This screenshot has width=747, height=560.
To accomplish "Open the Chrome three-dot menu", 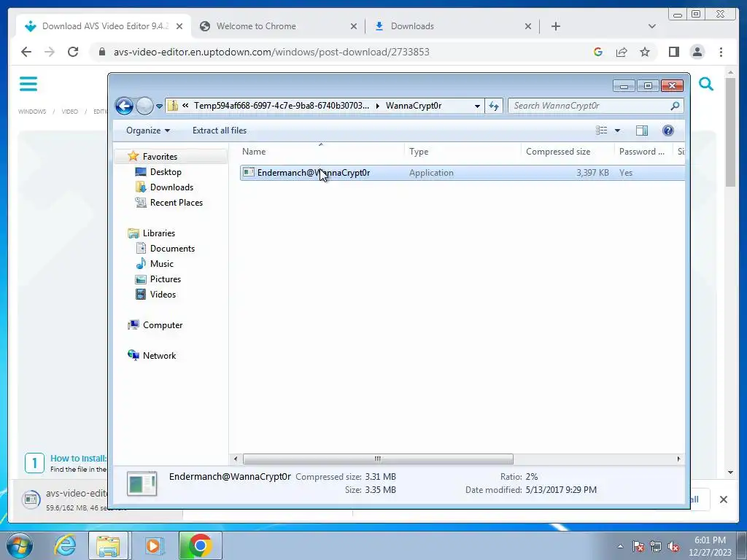I will pos(721,52).
